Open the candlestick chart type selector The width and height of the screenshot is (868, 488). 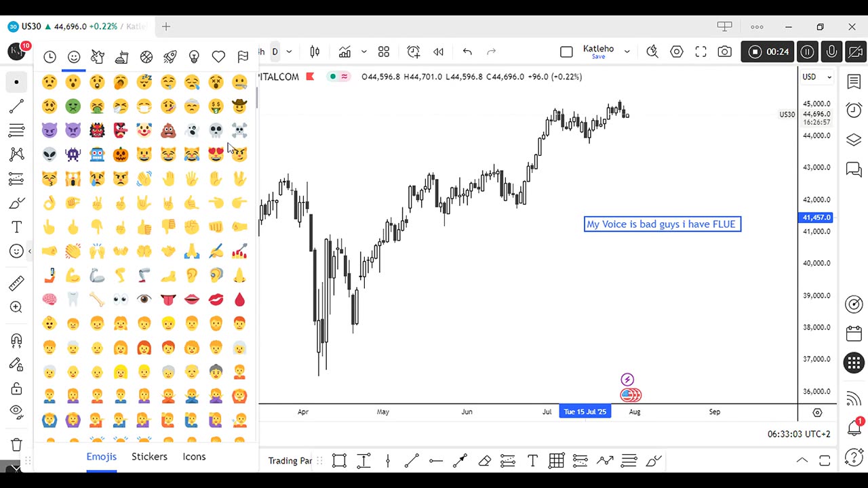[315, 52]
